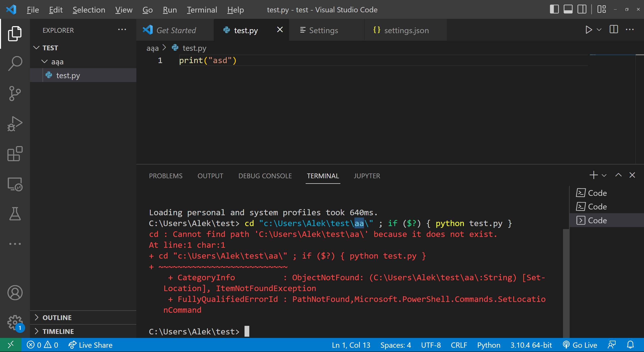
Task: Expand the TIMELINE section
Action: 83,331
